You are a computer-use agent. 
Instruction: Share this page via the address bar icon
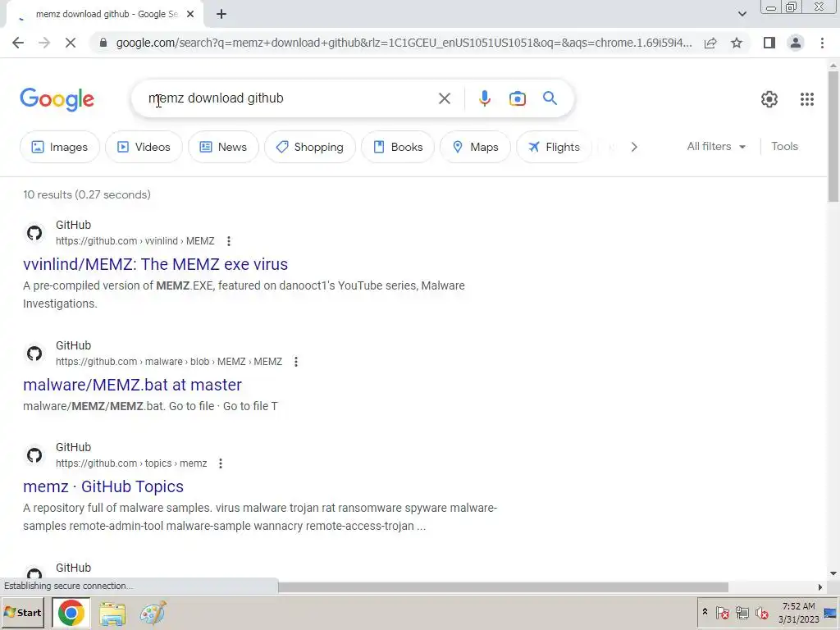pyautogui.click(x=710, y=43)
